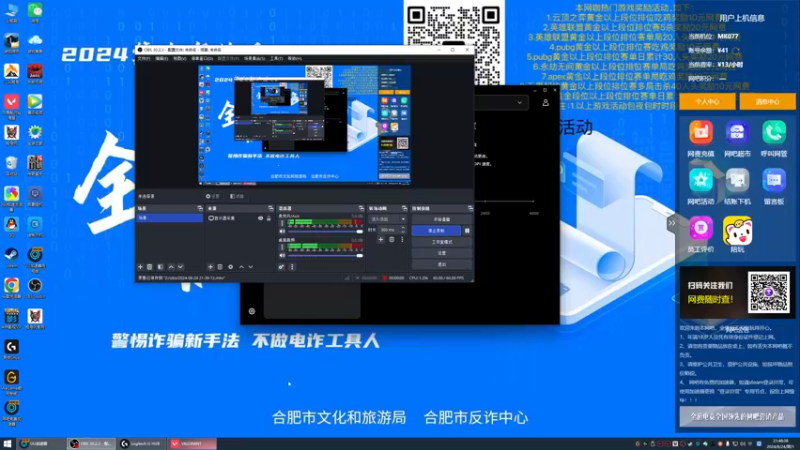Open the mixer three-dot options menu
This screenshot has width=800, height=450.
click(292, 267)
